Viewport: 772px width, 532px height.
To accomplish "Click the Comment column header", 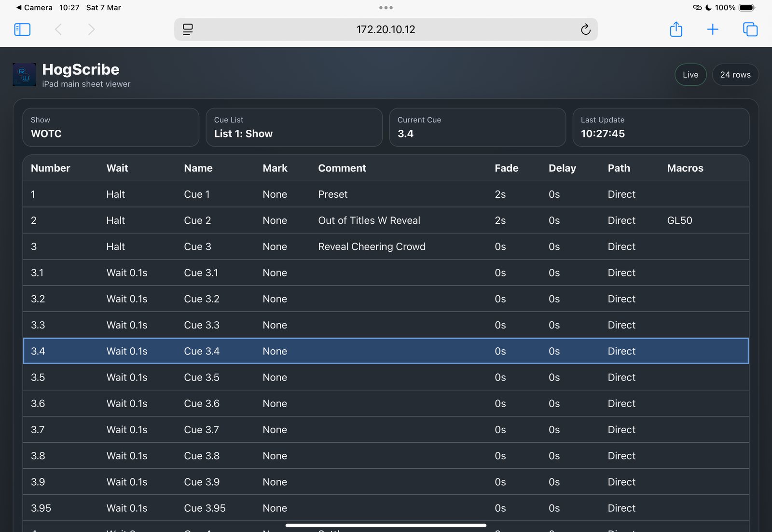I will pos(342,168).
